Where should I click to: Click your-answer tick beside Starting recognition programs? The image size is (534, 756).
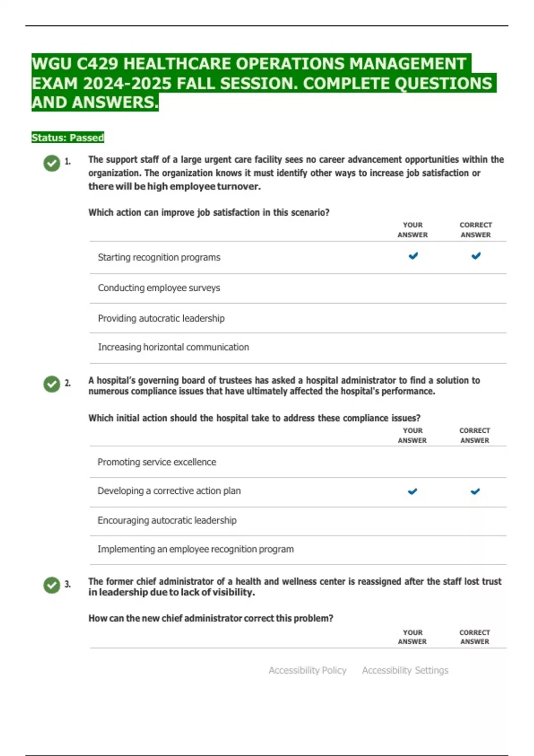click(x=413, y=256)
